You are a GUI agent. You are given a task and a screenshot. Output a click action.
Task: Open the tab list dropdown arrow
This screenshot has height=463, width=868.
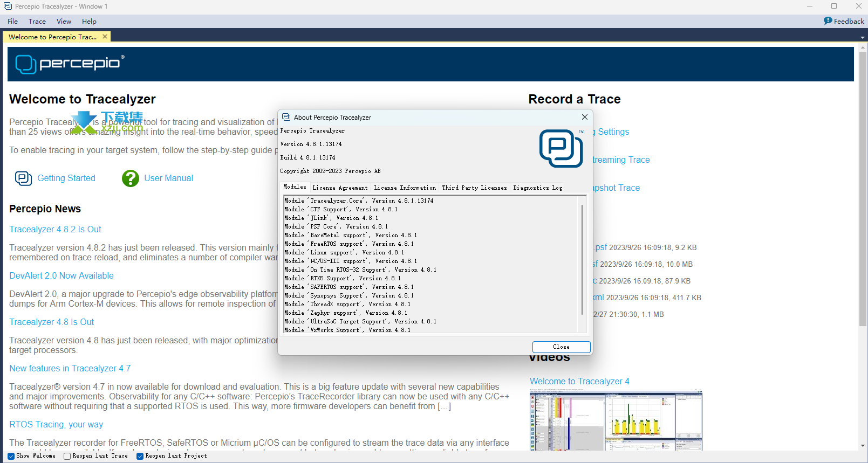click(x=862, y=37)
